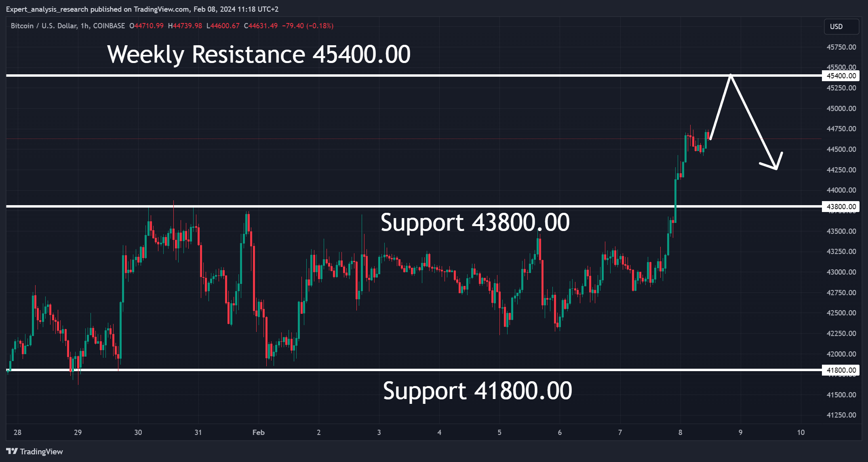Click the Support 43800.00 text annotation
The width and height of the screenshot is (868, 462).
[x=475, y=223]
